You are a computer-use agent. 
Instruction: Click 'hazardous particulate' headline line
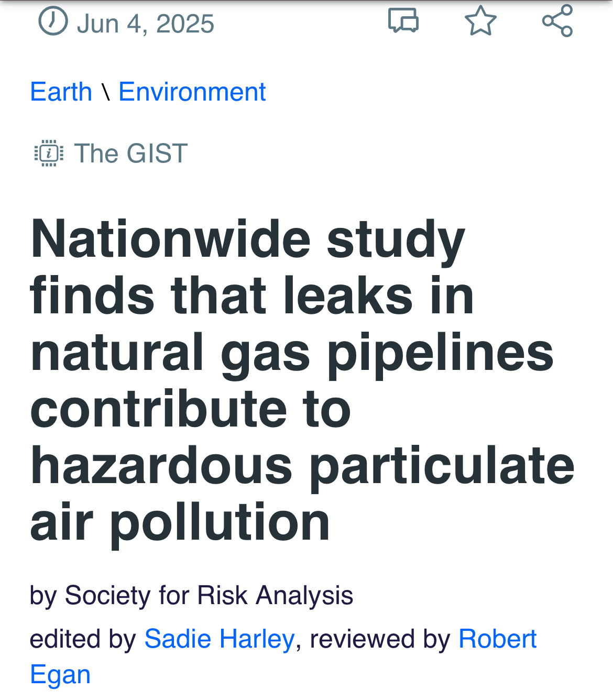303,466
